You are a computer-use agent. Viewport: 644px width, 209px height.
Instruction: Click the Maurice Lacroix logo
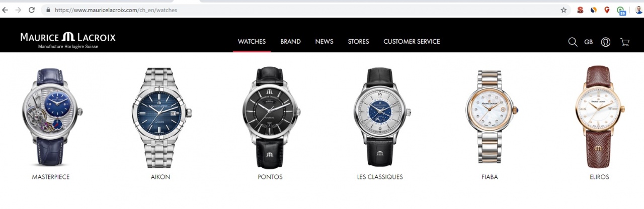68,41
